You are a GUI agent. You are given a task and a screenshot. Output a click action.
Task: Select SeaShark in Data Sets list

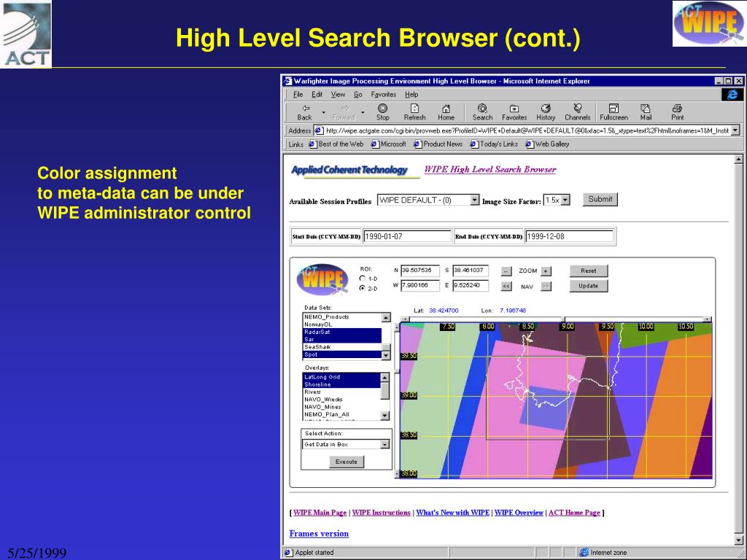343,347
